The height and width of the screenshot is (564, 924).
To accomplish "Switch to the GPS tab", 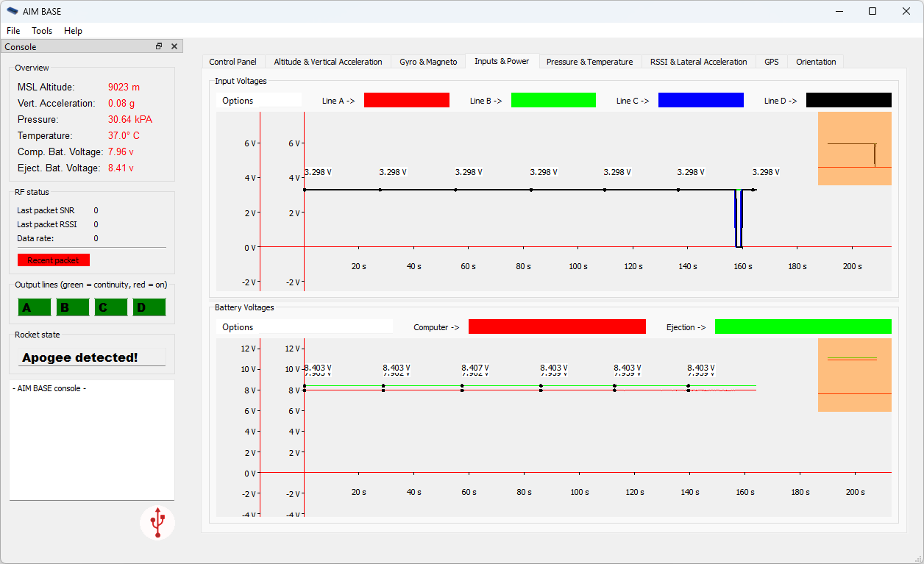I will (x=772, y=62).
